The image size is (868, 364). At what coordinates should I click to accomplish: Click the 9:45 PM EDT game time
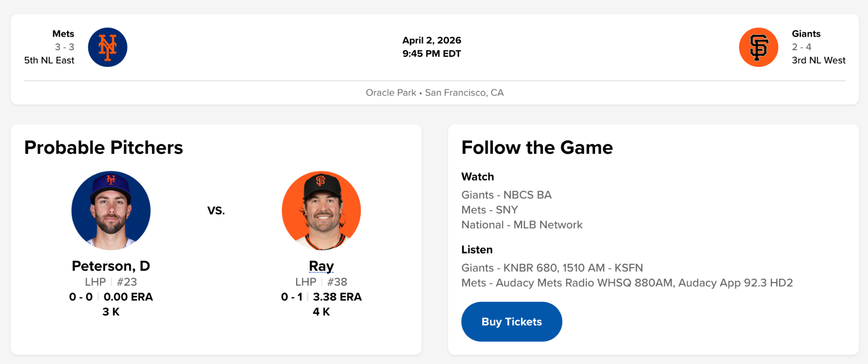click(432, 54)
